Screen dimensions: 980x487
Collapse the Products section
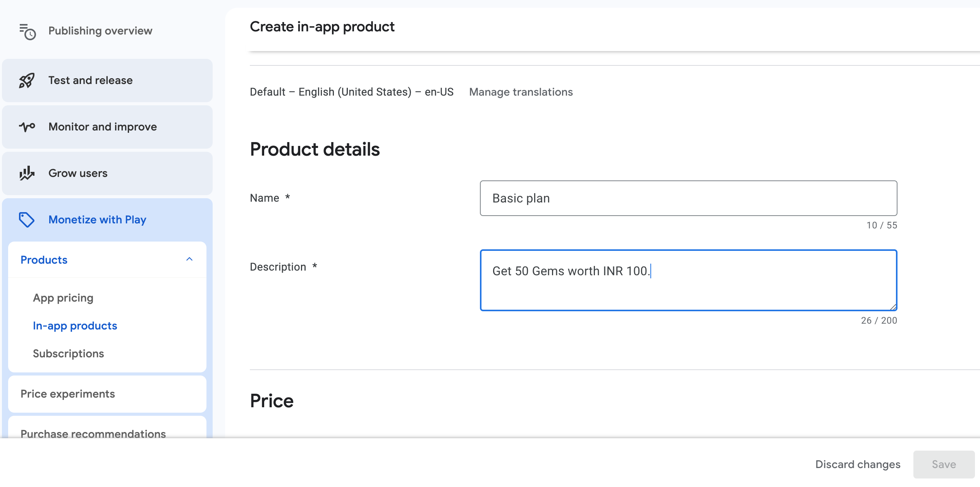[x=189, y=259]
